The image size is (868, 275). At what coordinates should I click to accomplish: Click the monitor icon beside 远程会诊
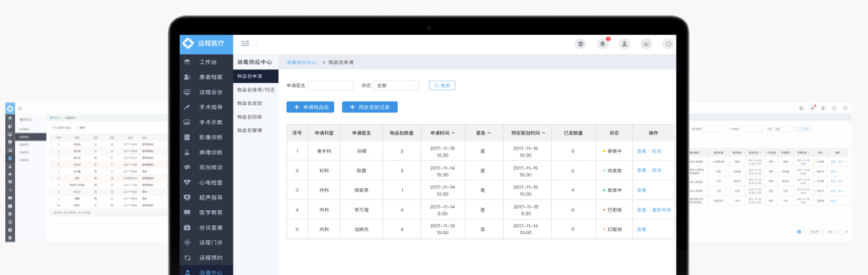click(x=187, y=92)
